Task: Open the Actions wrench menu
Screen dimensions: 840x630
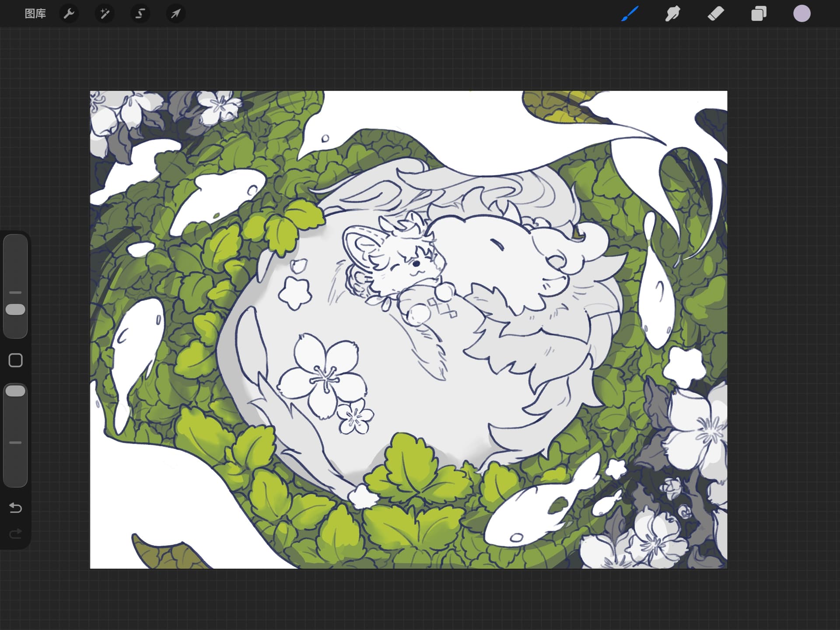Action: [x=69, y=14]
